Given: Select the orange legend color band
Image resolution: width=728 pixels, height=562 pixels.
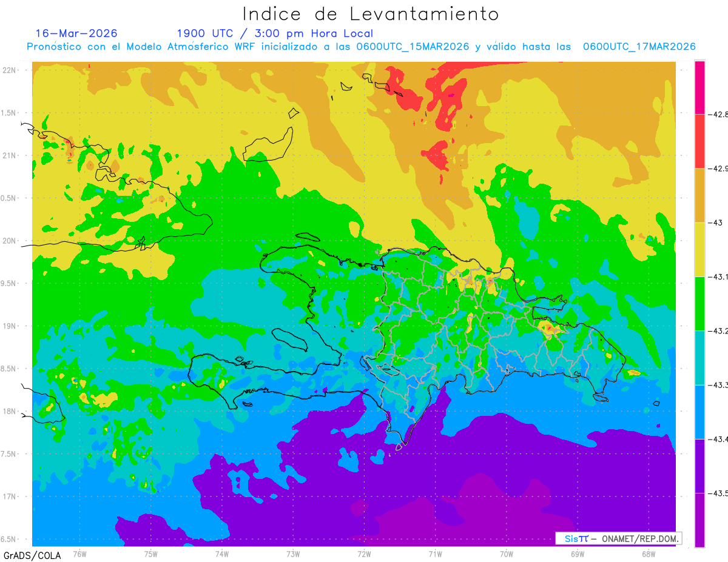Looking at the screenshot, I should 699,195.
